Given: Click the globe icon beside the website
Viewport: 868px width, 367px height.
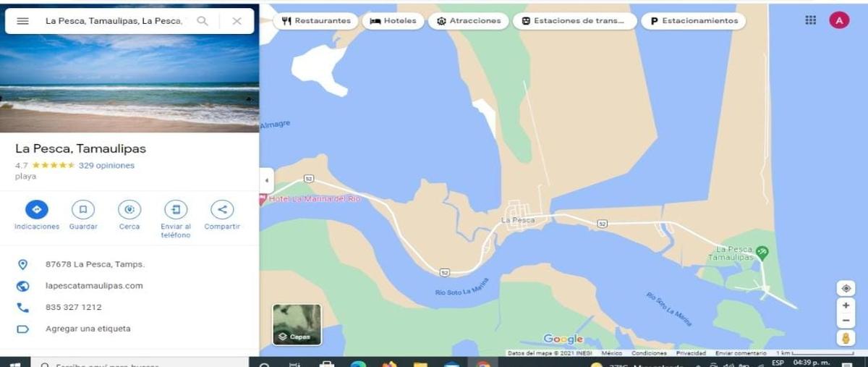Looking at the screenshot, I should (22, 286).
